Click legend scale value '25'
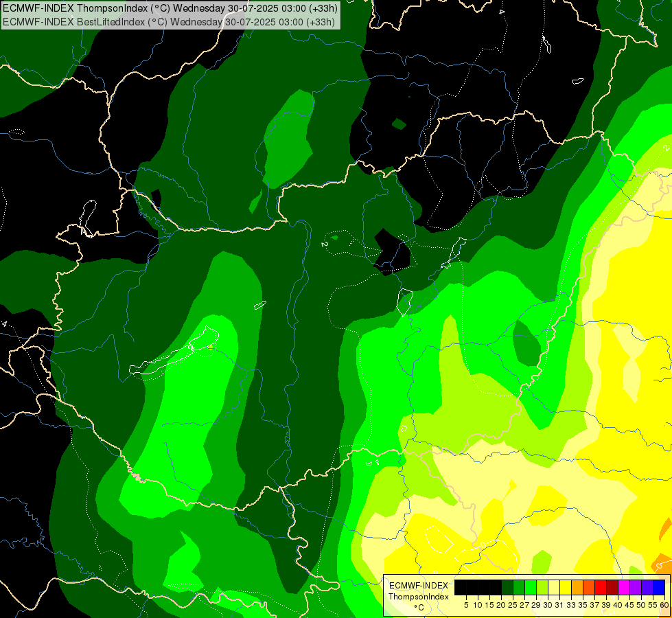Viewport: 672px width, 618px height. (x=513, y=605)
